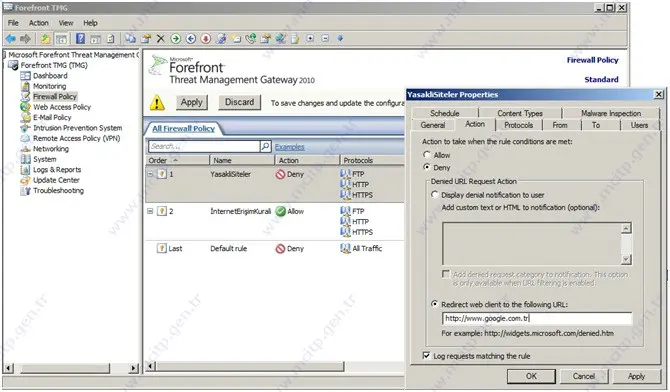The height and width of the screenshot is (392, 670).
Task: Click the green right-arrow circle toolbar icon
Action: 176,39
